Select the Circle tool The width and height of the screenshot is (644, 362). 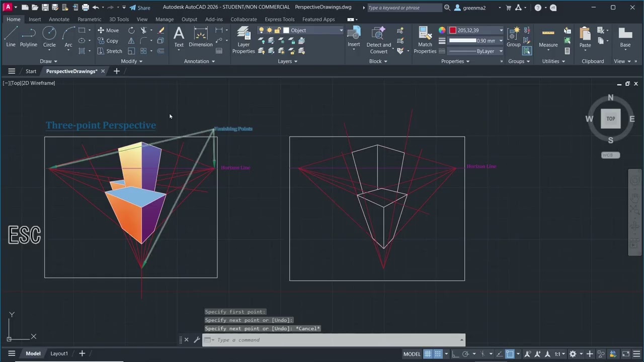tap(49, 37)
